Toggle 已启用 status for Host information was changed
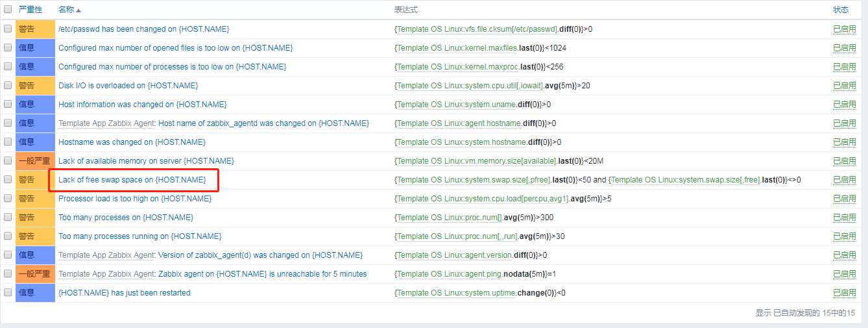This screenshot has height=328, width=868. (844, 105)
